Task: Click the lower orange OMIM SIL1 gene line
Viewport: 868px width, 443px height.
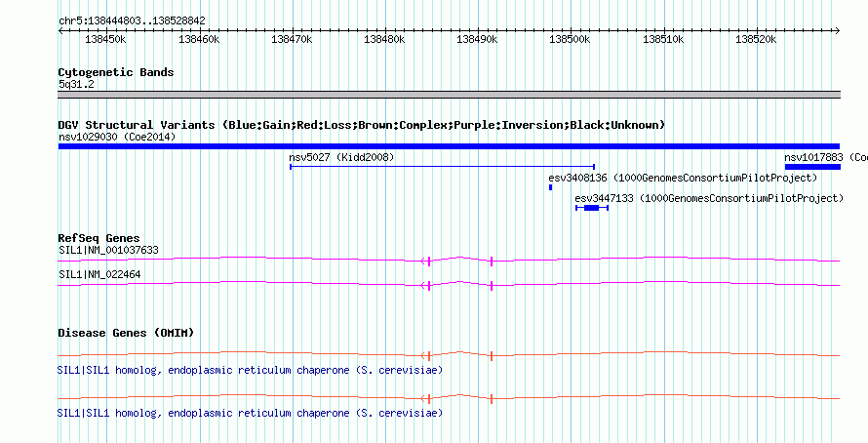Action: (x=449, y=397)
